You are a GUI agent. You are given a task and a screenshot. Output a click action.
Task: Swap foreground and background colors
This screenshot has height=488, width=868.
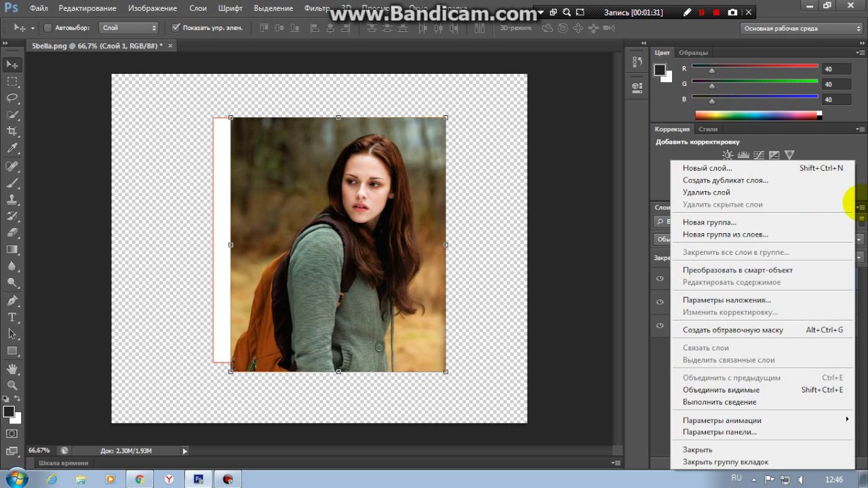click(18, 399)
